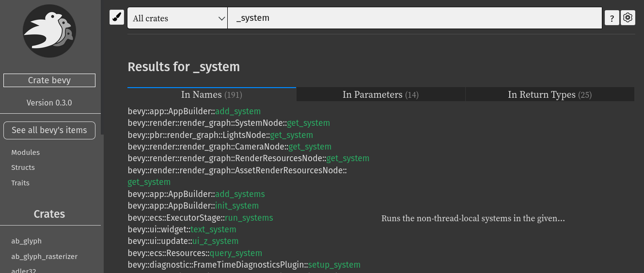Switch to the In Names tab
Image resolution: width=644 pixels, height=273 pixels.
[211, 94]
